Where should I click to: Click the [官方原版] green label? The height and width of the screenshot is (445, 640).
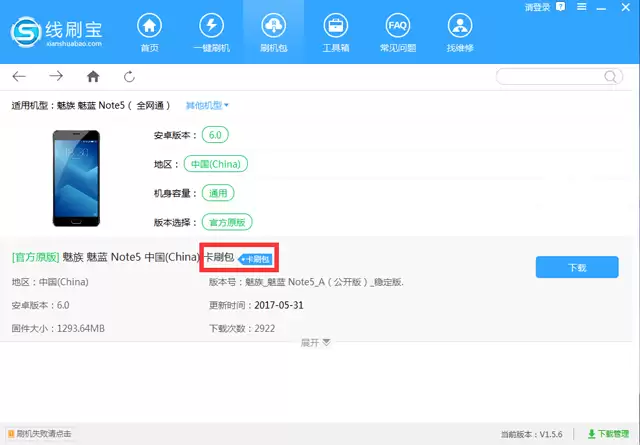tap(36, 257)
